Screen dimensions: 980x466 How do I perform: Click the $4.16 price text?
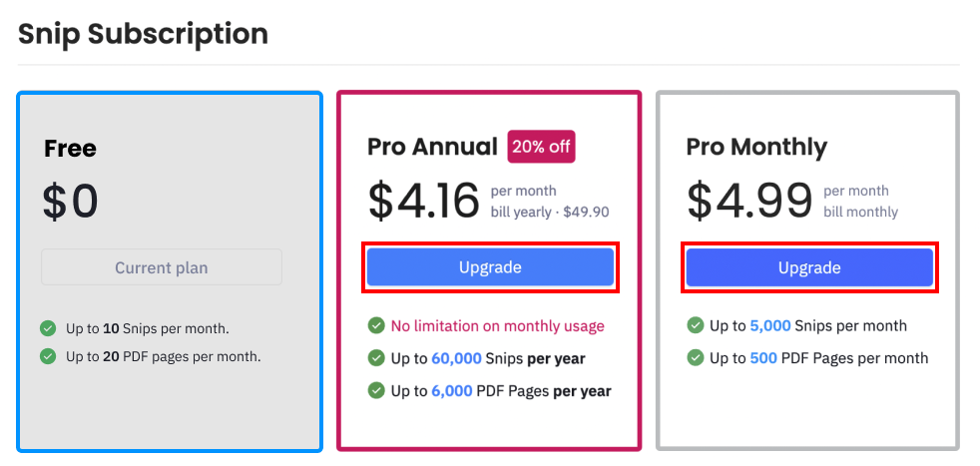(423, 201)
